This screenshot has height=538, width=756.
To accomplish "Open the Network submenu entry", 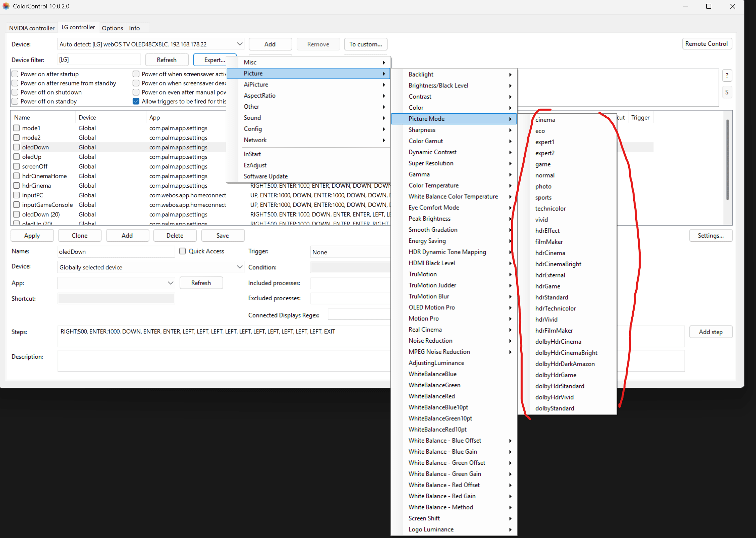I will coord(308,140).
